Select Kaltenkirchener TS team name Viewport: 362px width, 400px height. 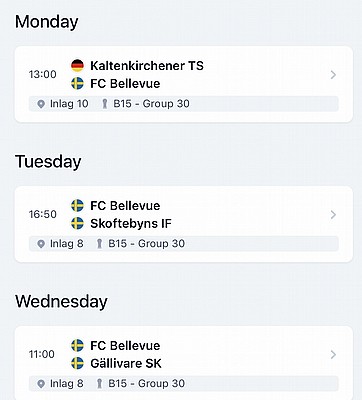147,66
